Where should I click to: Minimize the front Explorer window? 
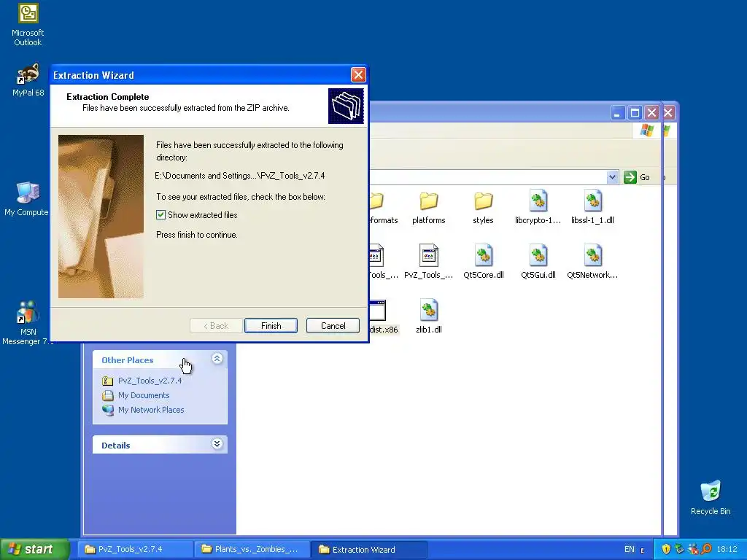(x=617, y=113)
